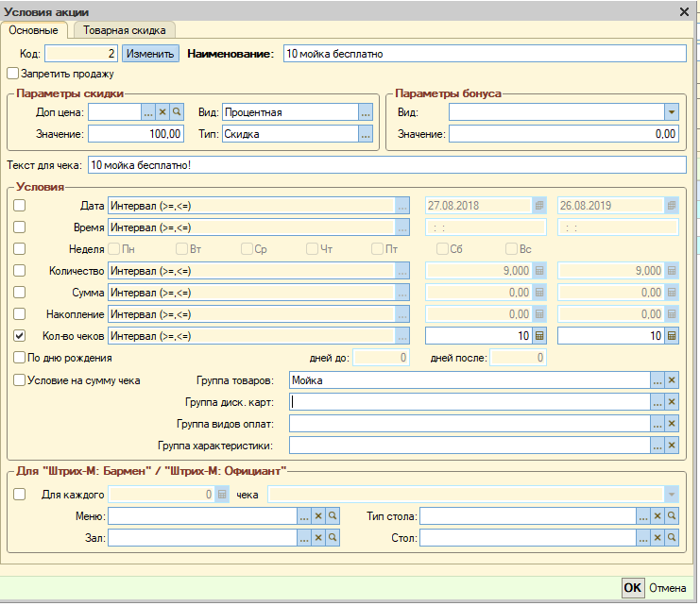The height and width of the screenshot is (606, 700).
Task: Open calculator for Кол-во чеков first value
Action: 539,336
